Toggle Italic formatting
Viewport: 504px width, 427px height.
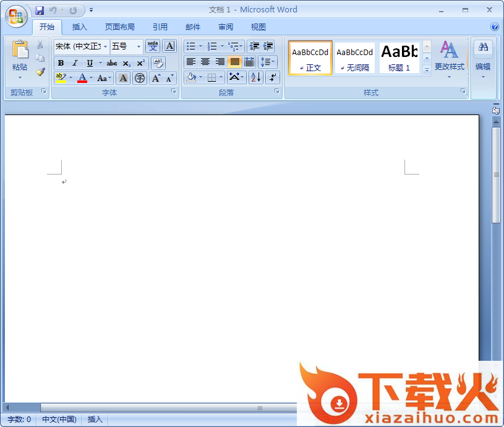click(x=75, y=63)
